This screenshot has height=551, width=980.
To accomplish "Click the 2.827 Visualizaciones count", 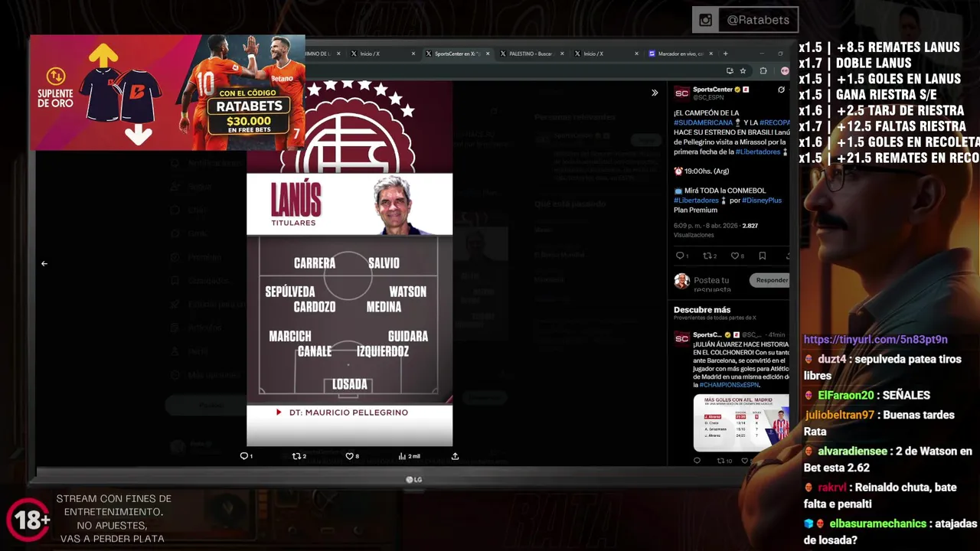I will [715, 230].
